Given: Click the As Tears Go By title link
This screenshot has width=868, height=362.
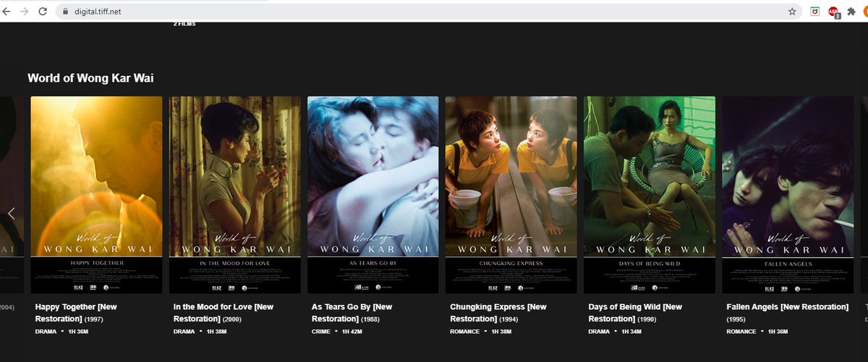Looking at the screenshot, I should (352, 313).
